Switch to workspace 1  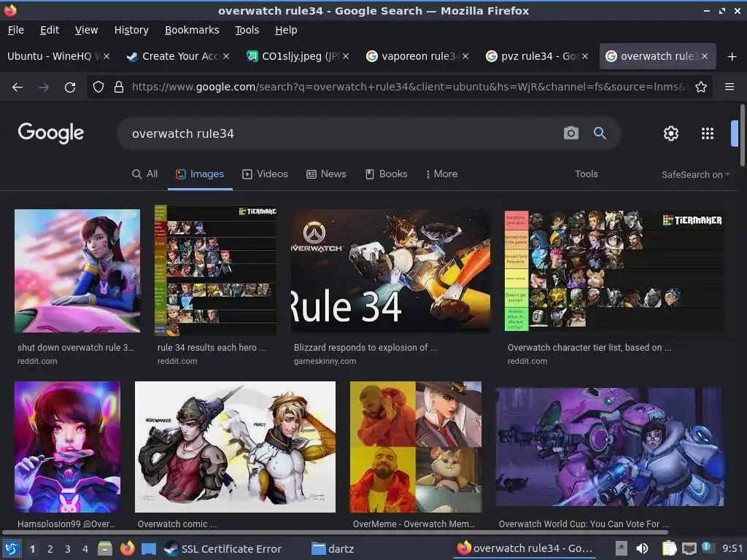coord(32,549)
